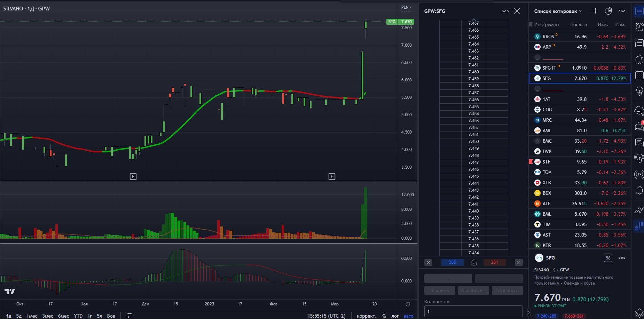Toggle the flag column header in watchlist
644x319 pixels.
pyautogui.click(x=531, y=24)
